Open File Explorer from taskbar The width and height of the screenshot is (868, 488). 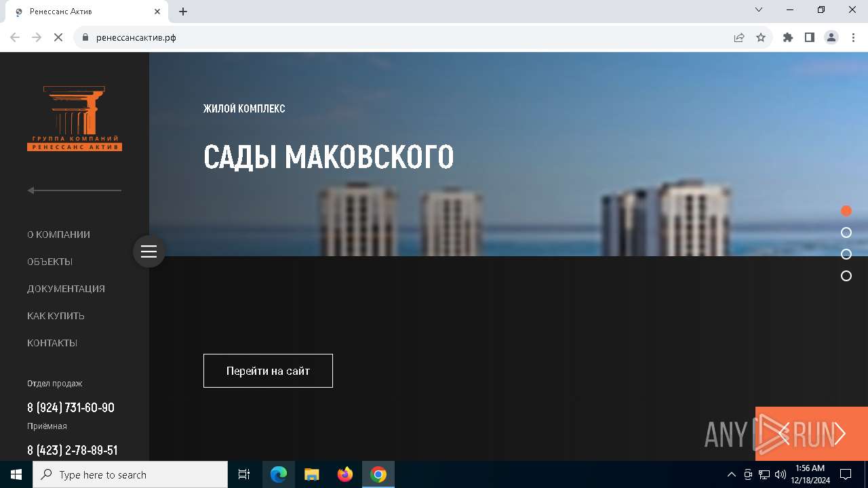click(x=312, y=474)
